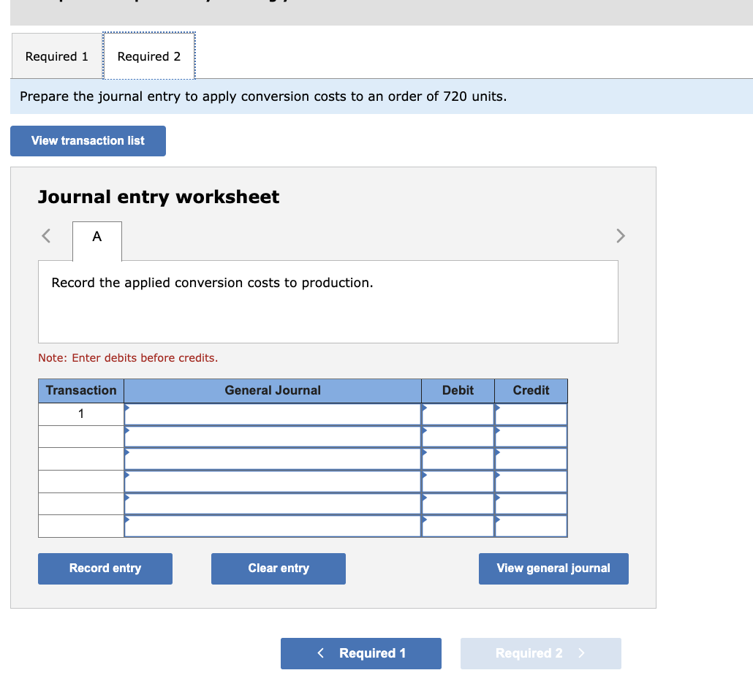
Task: Click Credit field in the fifth row
Action: (531, 504)
